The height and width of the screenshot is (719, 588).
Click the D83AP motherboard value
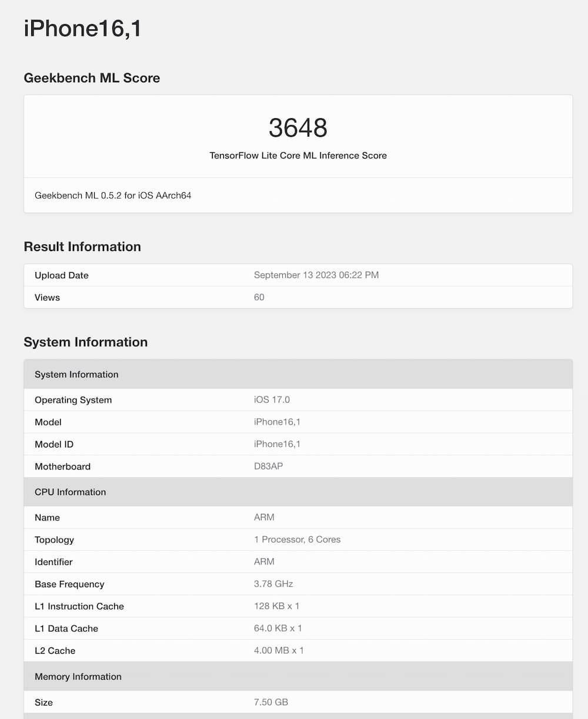click(x=268, y=466)
